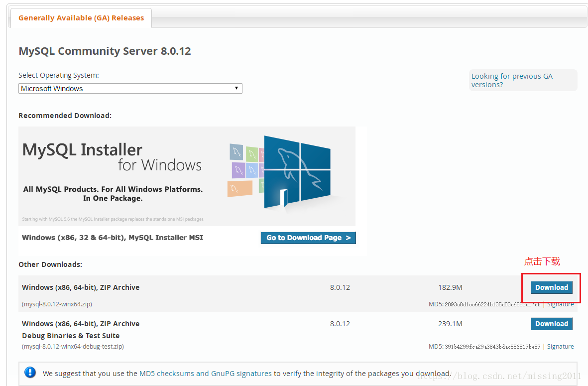Click the open white door on the Windows logo
Viewport: 588px width, 386px height.
pos(284,197)
